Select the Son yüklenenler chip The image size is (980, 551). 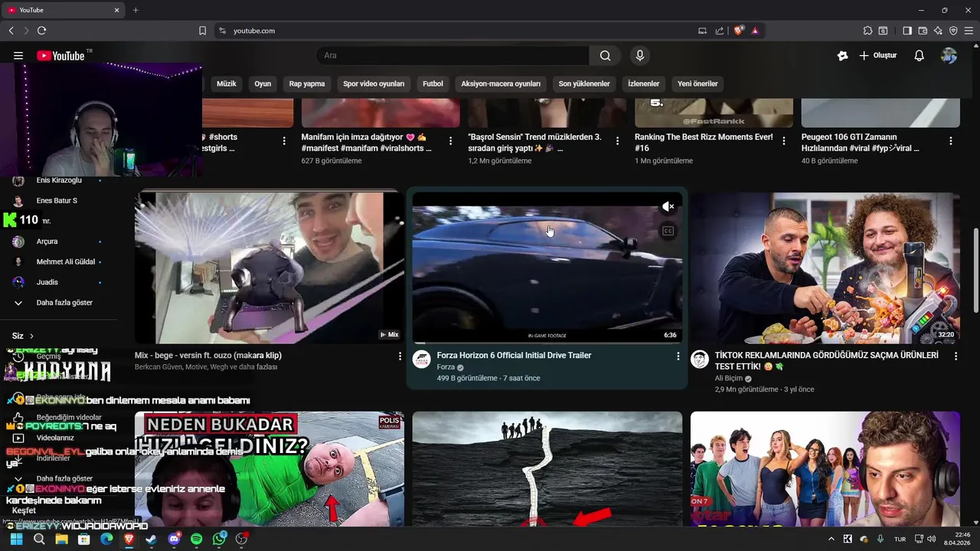(x=584, y=84)
